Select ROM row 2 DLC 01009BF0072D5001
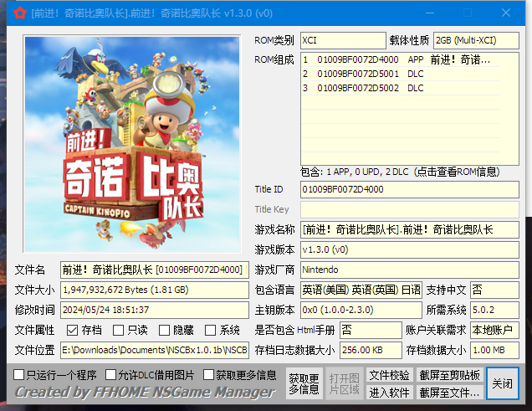The image size is (532, 411). [401, 74]
